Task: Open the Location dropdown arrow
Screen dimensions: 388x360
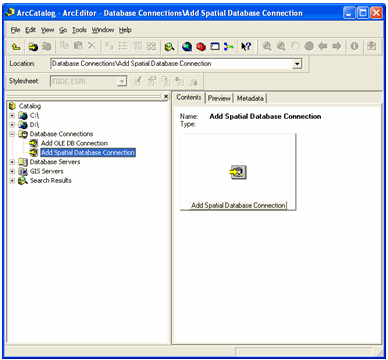Action: [x=297, y=64]
